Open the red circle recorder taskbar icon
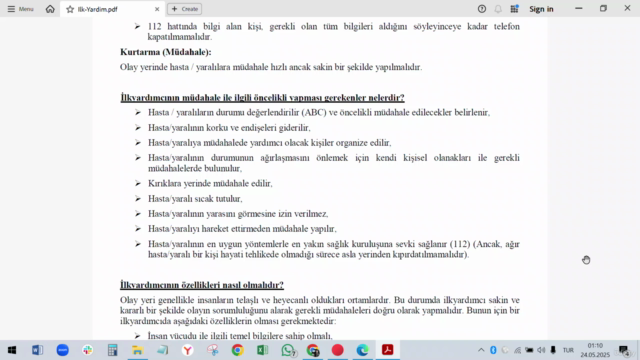This screenshot has height=360, width=640. click(338, 350)
